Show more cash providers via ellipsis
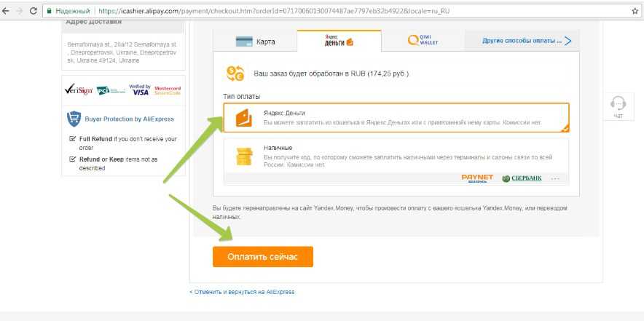The image size is (644, 321). pyautogui.click(x=555, y=178)
